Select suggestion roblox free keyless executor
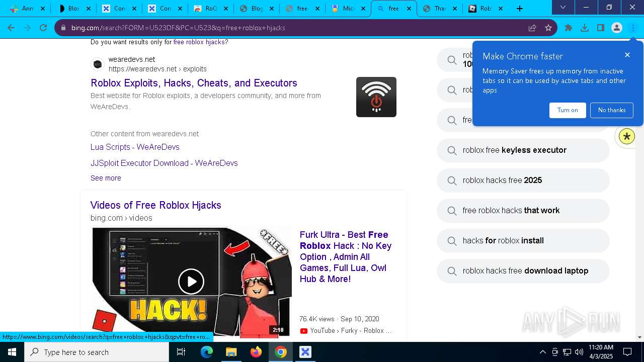 coord(523,150)
